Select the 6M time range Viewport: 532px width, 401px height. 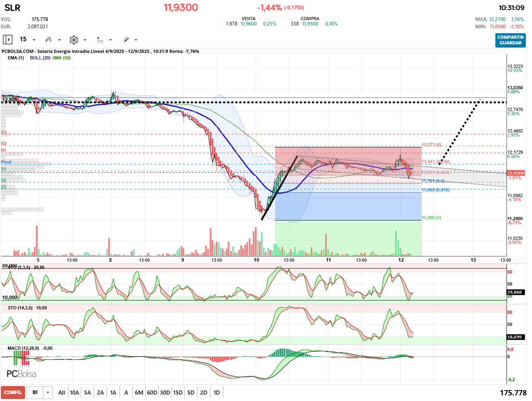click(x=139, y=393)
